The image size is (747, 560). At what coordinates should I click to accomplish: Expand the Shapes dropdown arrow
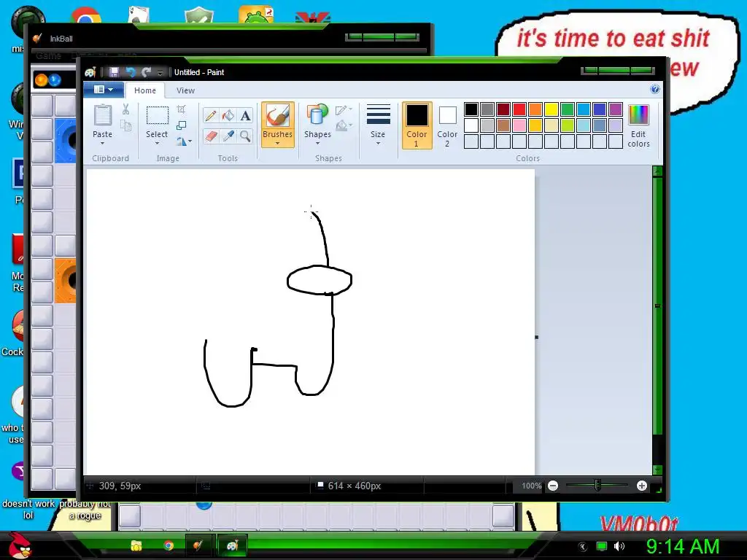coord(317,144)
